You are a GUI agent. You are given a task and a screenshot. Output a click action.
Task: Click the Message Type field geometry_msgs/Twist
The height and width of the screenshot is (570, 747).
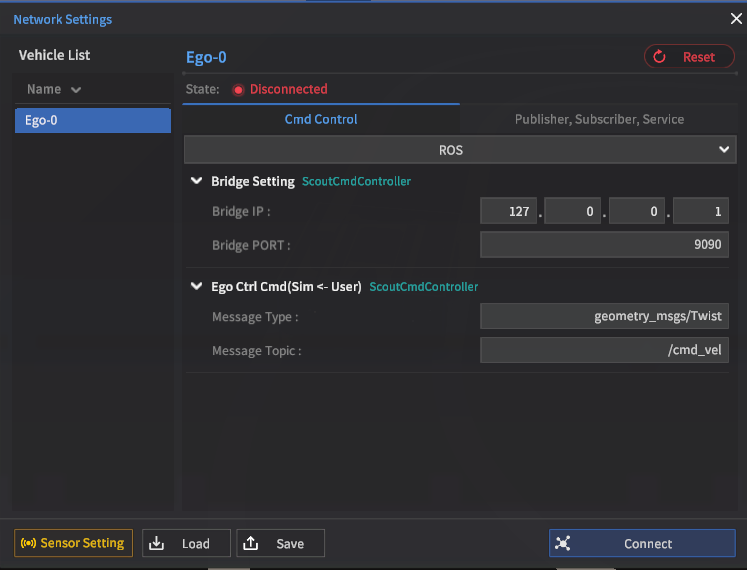[x=604, y=316]
